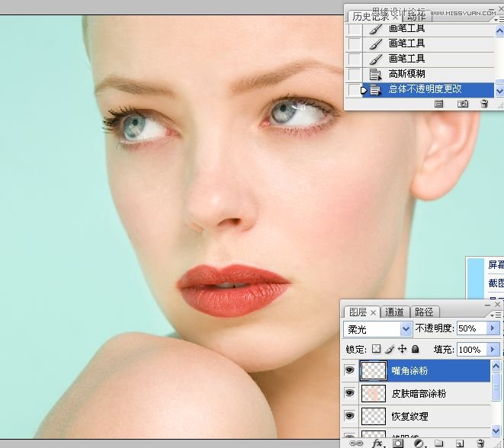Switch to the 动作 actions tab
The image size is (504, 448).
(416, 16)
